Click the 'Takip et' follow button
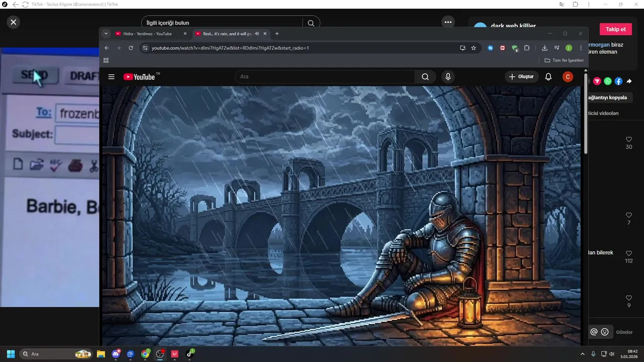The width and height of the screenshot is (644, 362). 616,29
